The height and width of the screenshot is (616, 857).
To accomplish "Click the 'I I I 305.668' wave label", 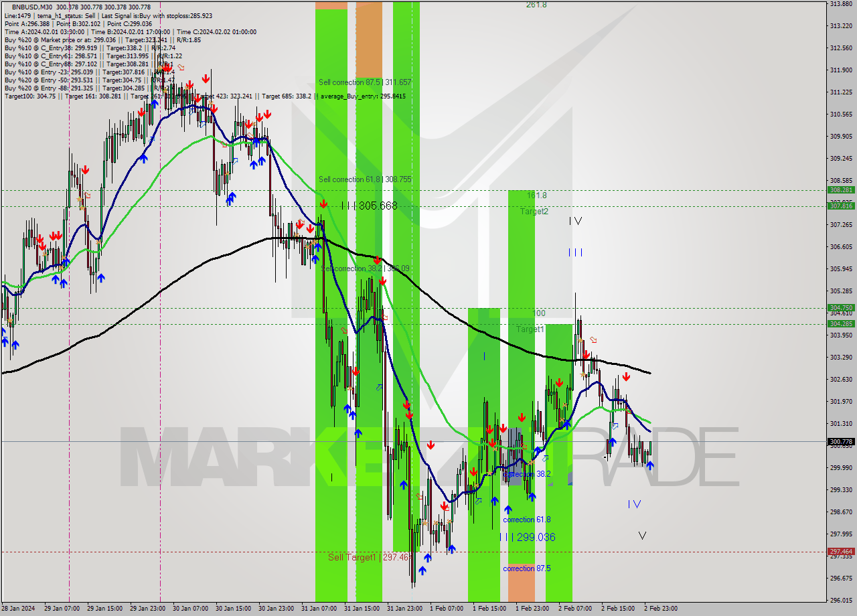I will tap(369, 206).
